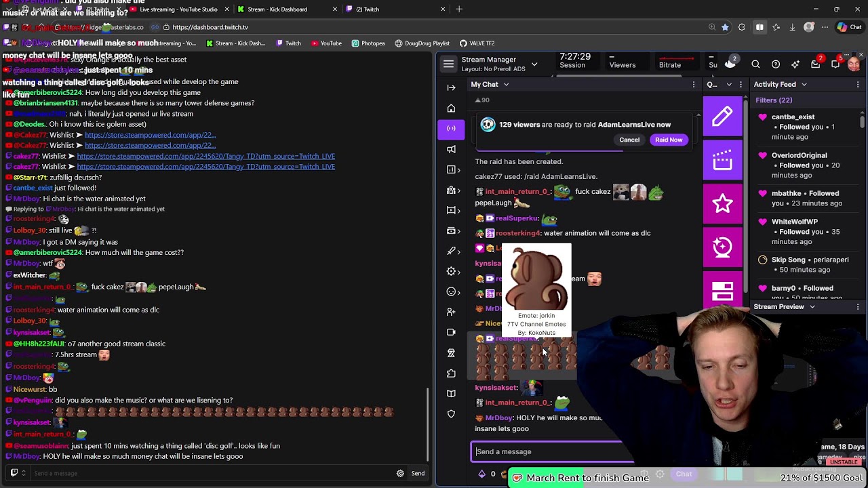Focus the browser address bar
The height and width of the screenshot is (488, 868).
[434, 27]
